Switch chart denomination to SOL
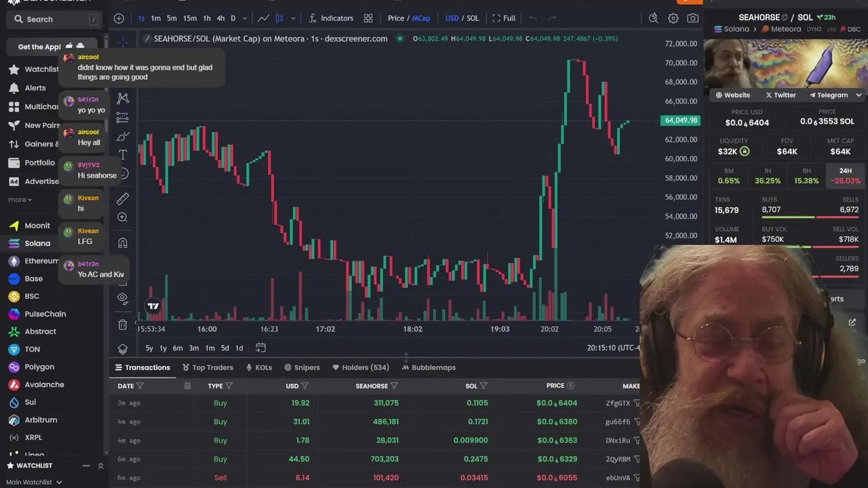Image resolution: width=868 pixels, height=488 pixels. [473, 18]
